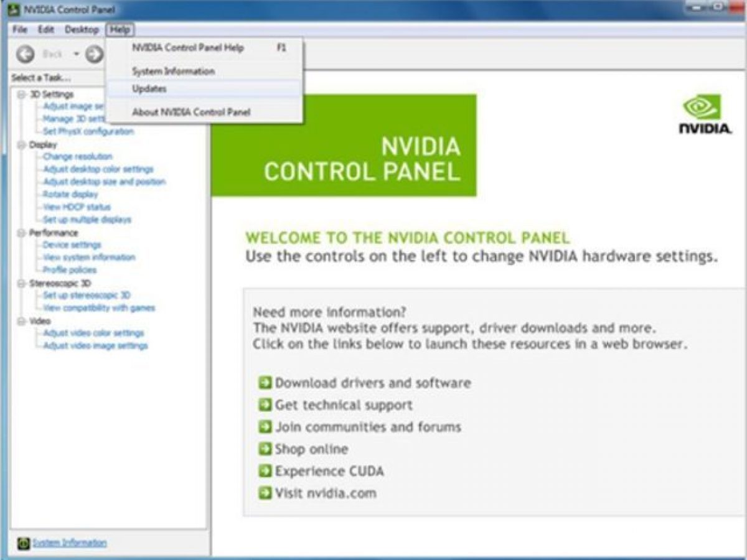Click the green arrow beside Get technical support
The image size is (747, 560).
[x=265, y=405]
